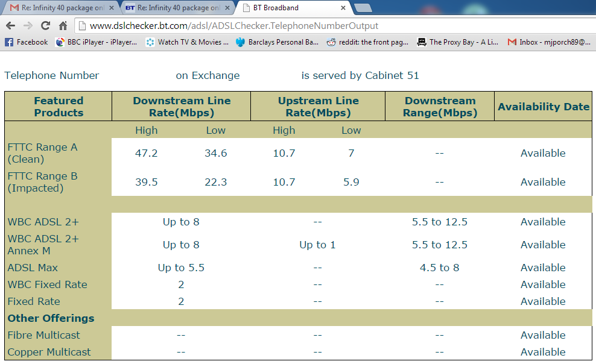Click the 5.9 upstream low value

(351, 182)
